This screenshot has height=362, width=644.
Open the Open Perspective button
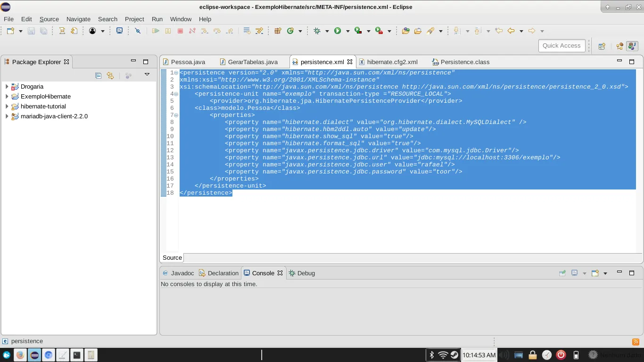click(x=602, y=46)
